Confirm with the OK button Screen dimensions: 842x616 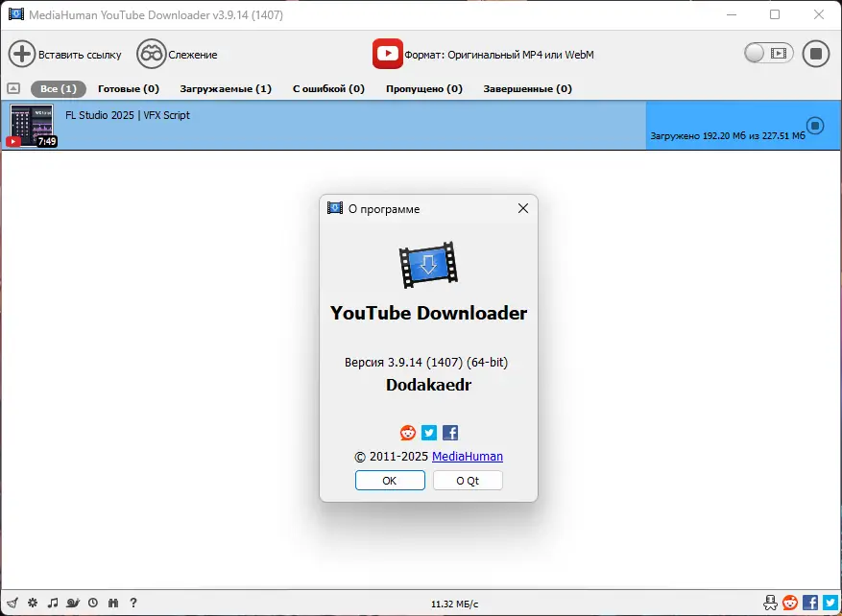point(390,481)
